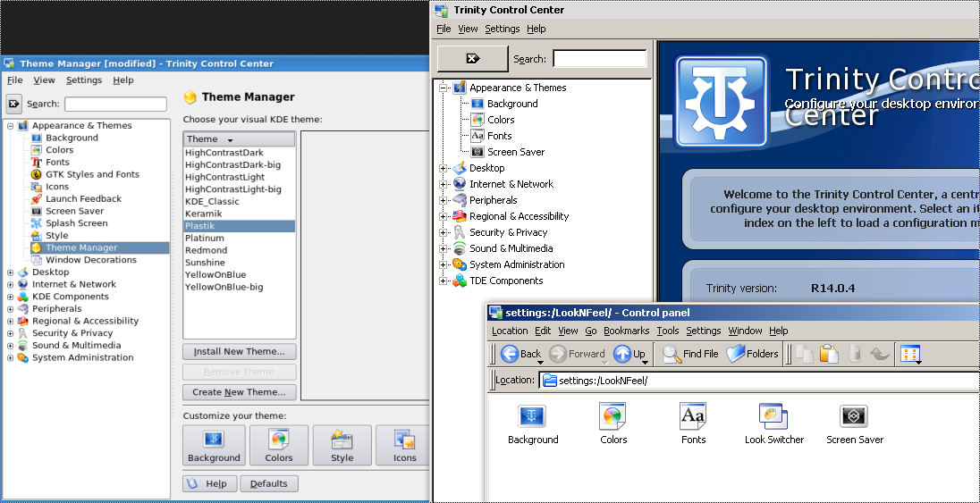Open Fonts icon in Theme Manager tree
Image resolution: width=980 pixels, height=503 pixels.
(x=37, y=162)
